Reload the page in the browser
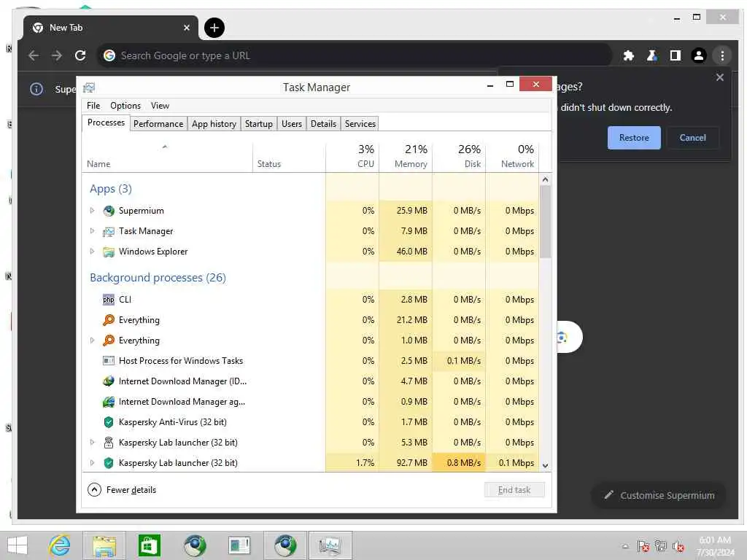747x560 pixels. (x=80, y=55)
